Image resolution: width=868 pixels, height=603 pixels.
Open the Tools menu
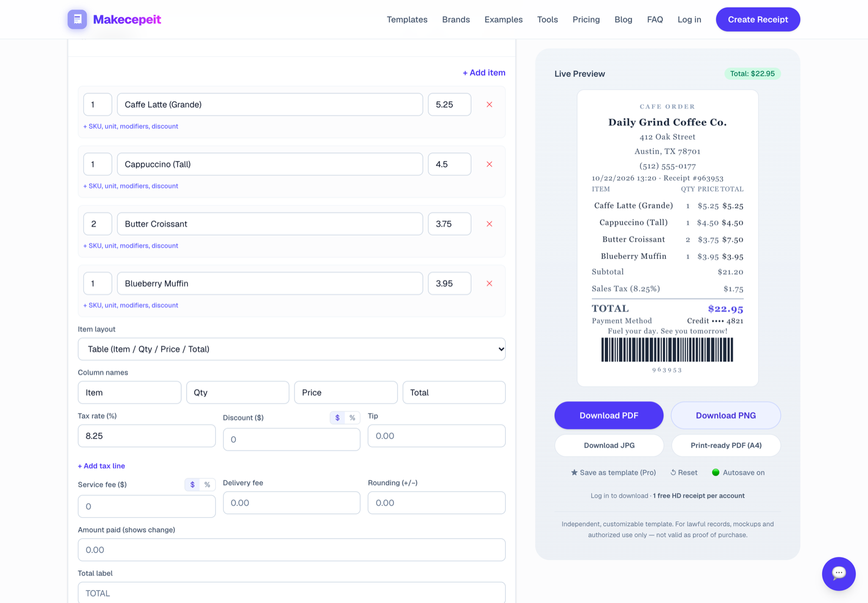click(x=547, y=20)
